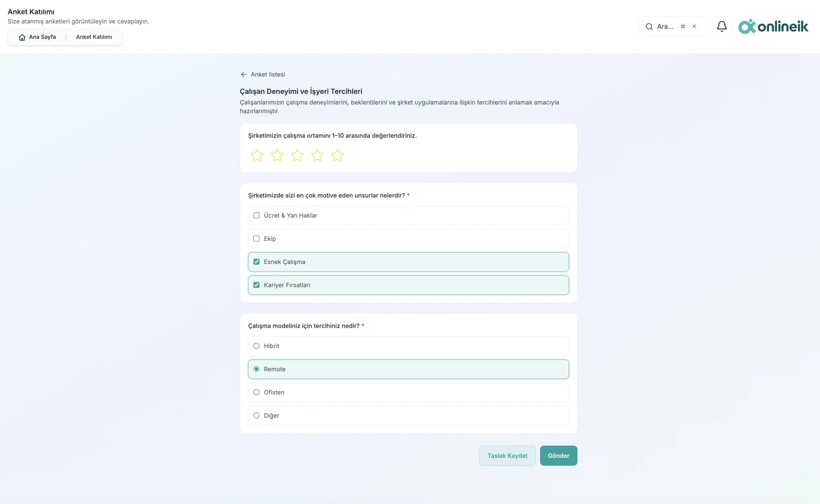Uncheck Kariyer Fırsatları option
This screenshot has width=820, height=504.
coord(408,285)
